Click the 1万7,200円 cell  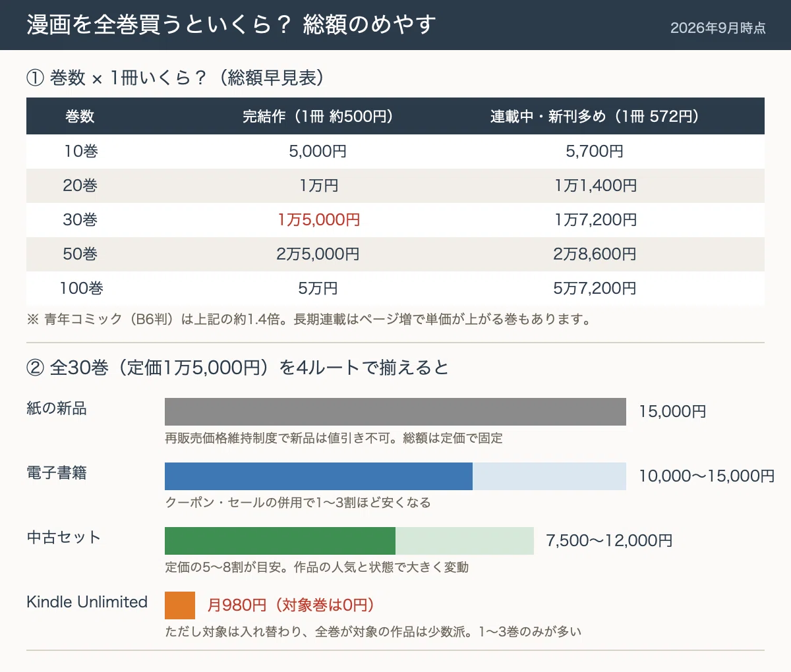point(595,220)
